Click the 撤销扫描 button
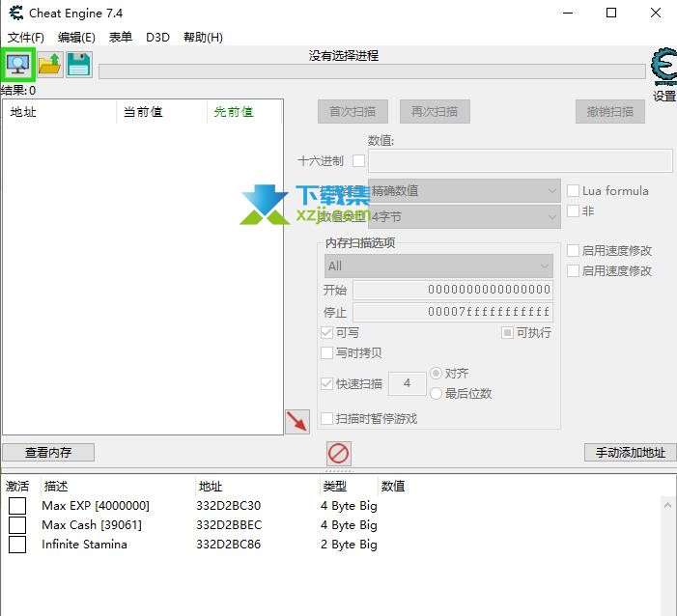The width and height of the screenshot is (677, 616). (610, 112)
